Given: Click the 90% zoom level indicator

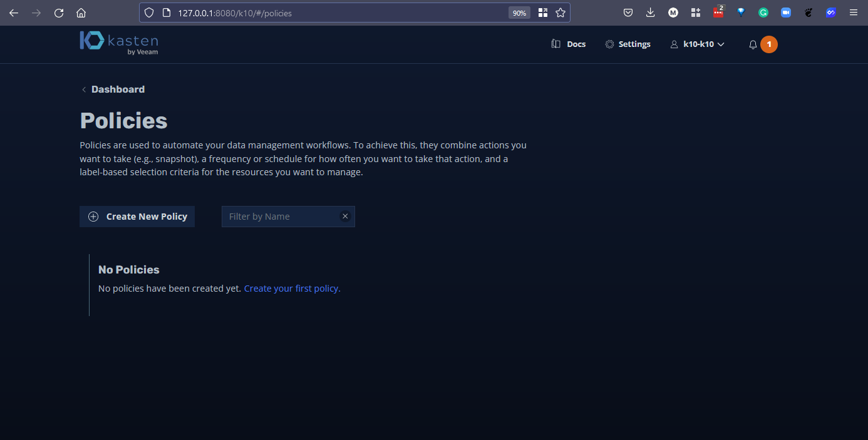Looking at the screenshot, I should (519, 13).
